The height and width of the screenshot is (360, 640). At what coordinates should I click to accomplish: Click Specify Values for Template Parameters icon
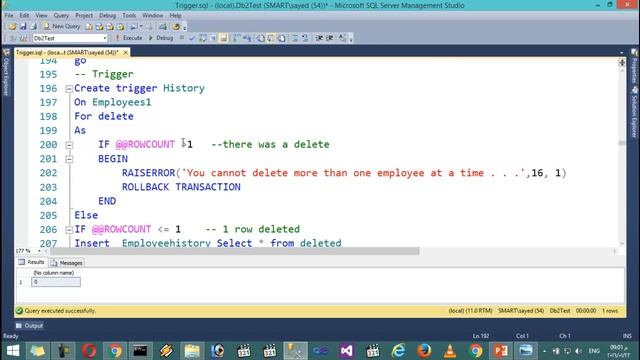tap(342, 38)
